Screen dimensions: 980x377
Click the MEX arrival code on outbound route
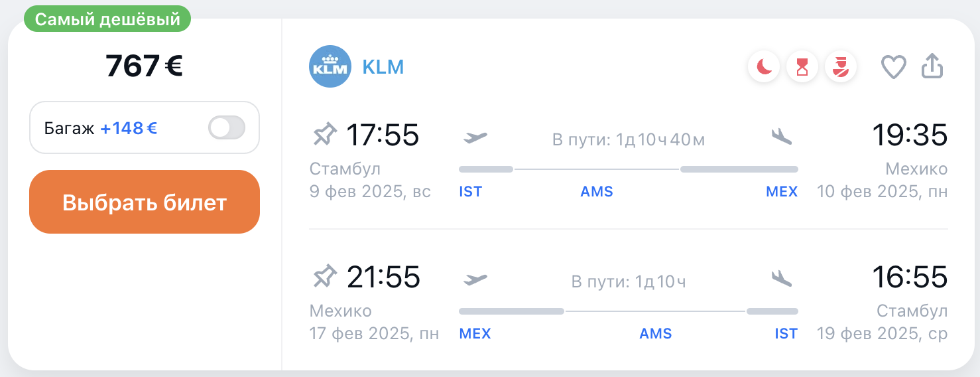(782, 192)
